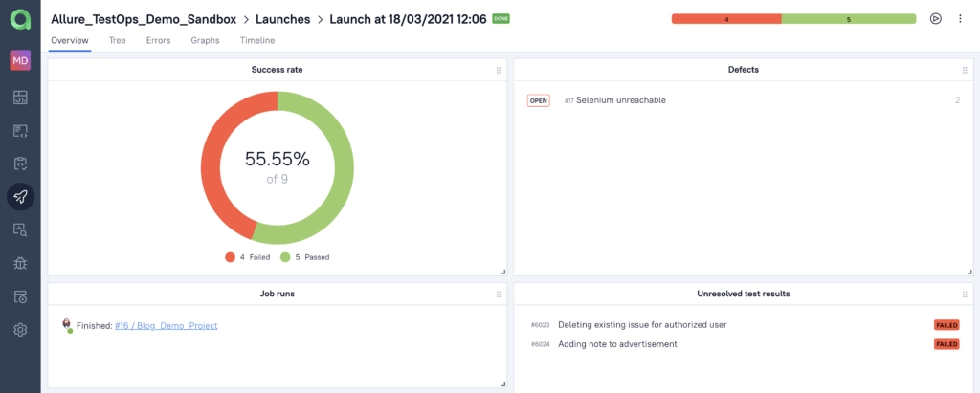This screenshot has height=393, width=980.
Task: Open the #16 / Blog_Demo_Project job link
Action: (x=166, y=326)
